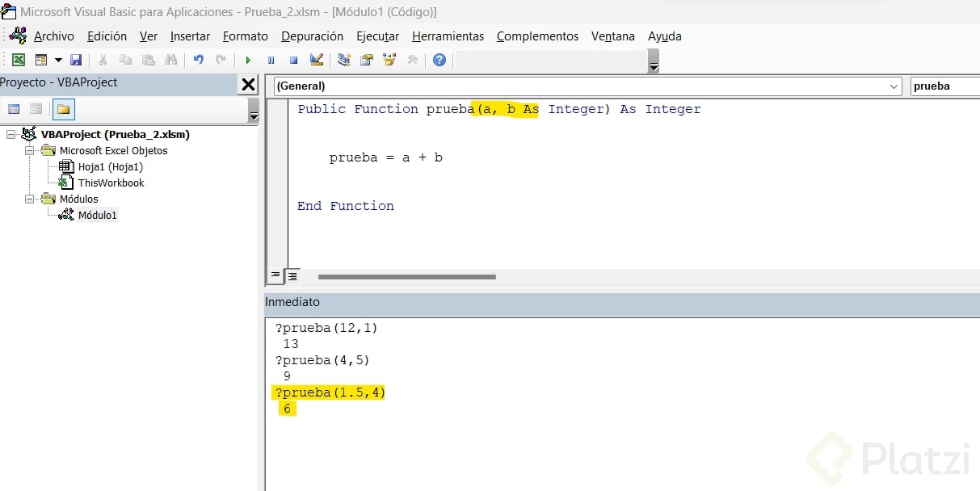Switch to Microsoft Excel view icon
This screenshot has width=980, height=491.
click(x=18, y=60)
